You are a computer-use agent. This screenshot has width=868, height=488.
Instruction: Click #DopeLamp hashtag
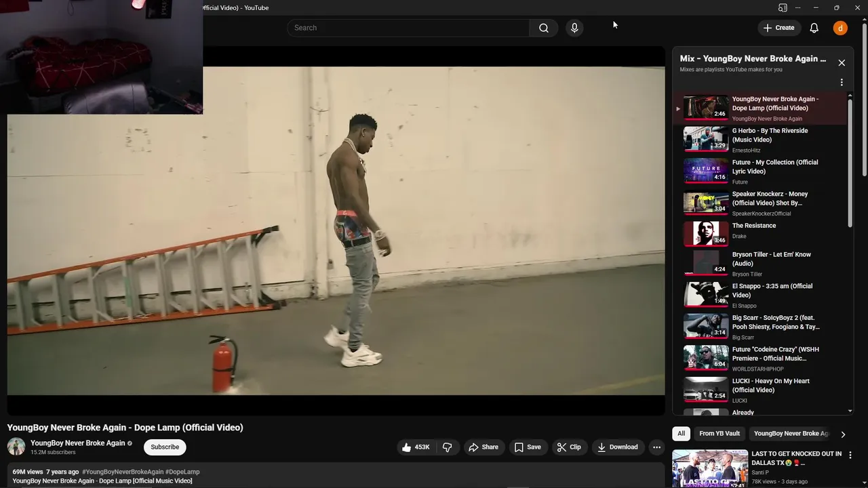[x=182, y=472]
